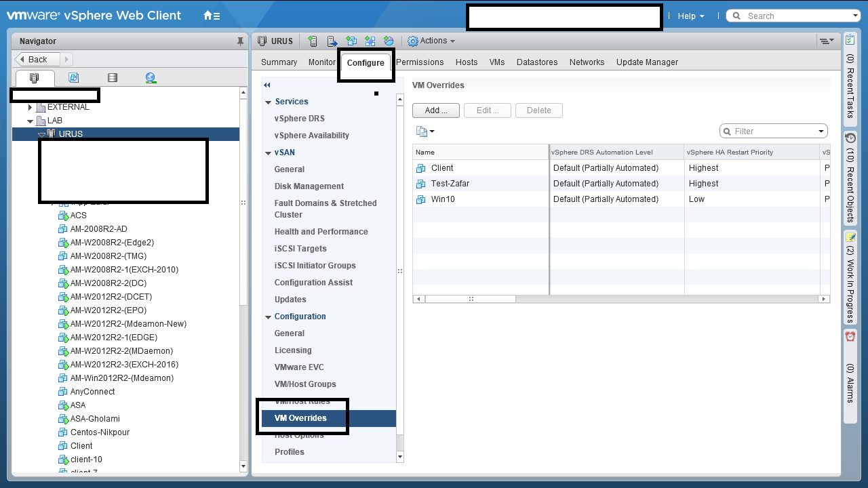
Task: Collapse the URUS cluster node
Action: point(41,134)
